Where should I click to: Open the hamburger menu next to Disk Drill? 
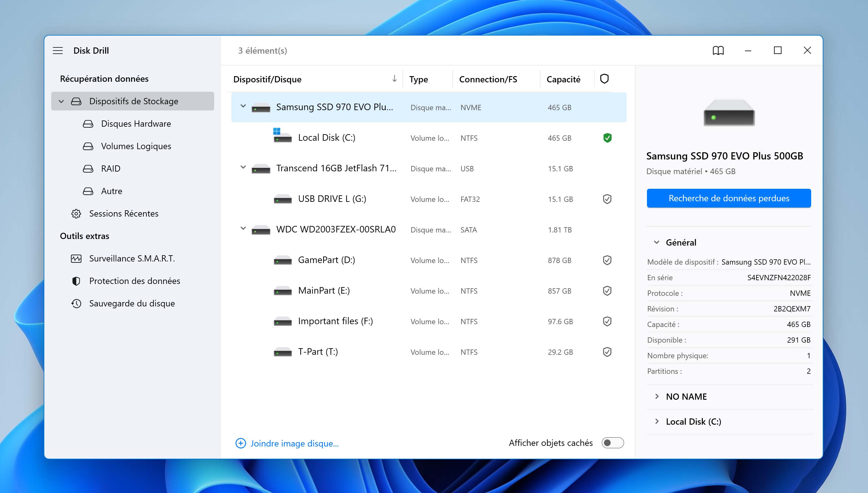[x=58, y=51]
